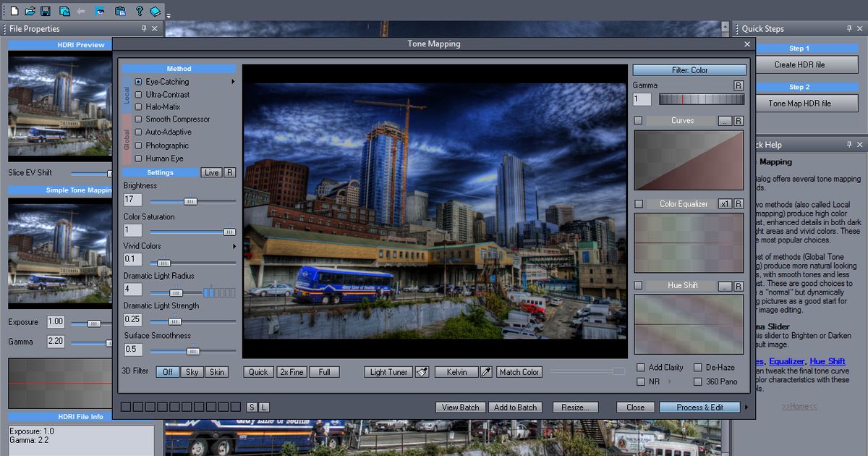Open help with the question mark icon
Screen dimensions: 868x456
pos(140,11)
